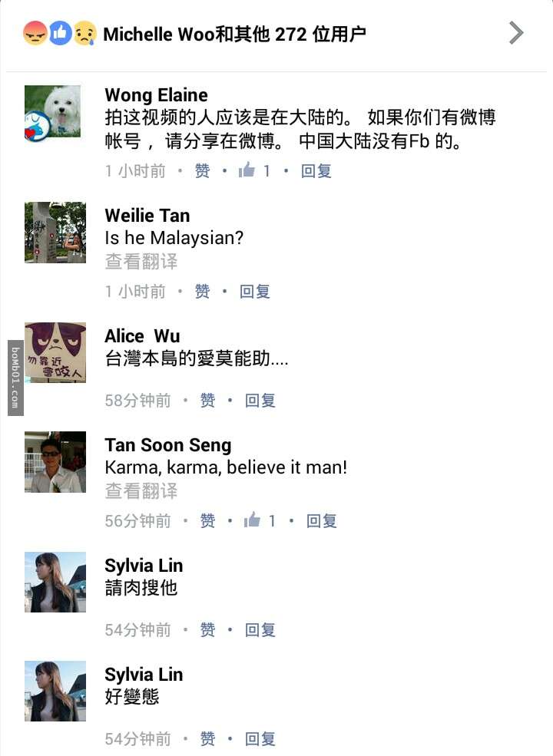Show translation for the Karma comment
The width and height of the screenshot is (553, 756).
click(141, 491)
